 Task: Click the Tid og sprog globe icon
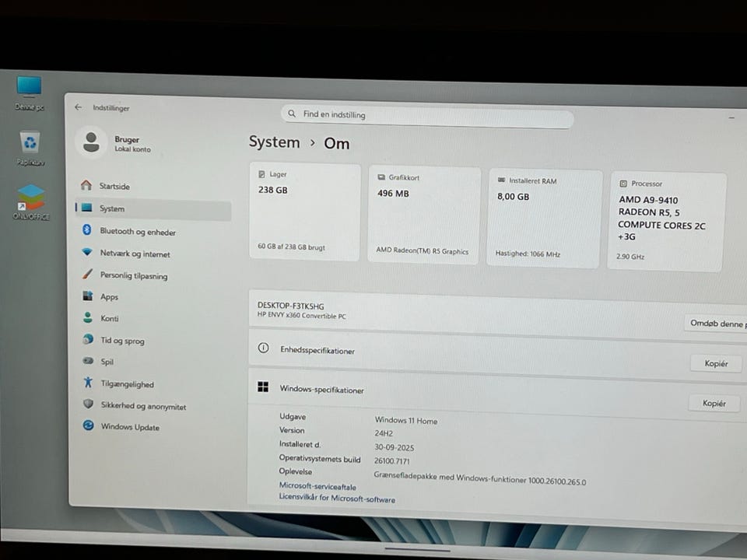click(88, 339)
